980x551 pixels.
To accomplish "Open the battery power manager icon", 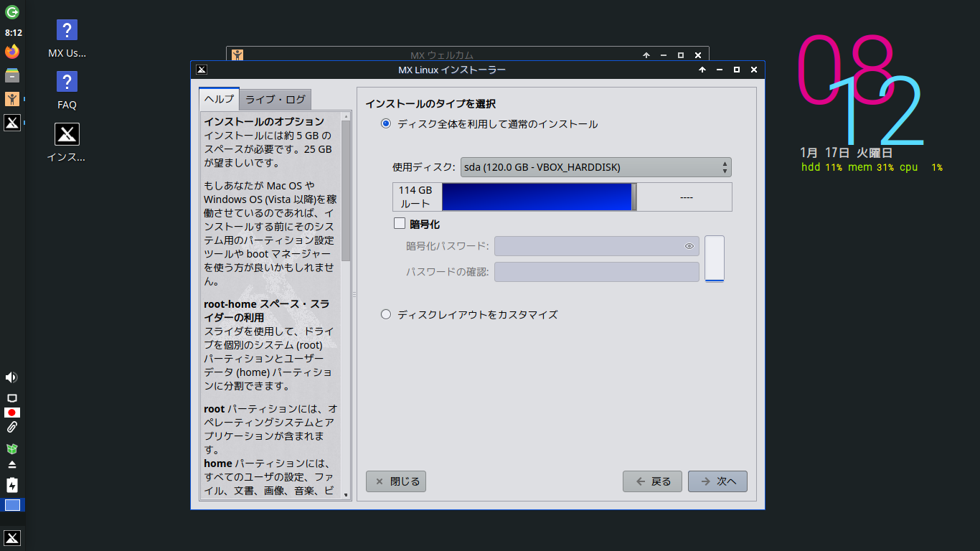I will (x=12, y=485).
